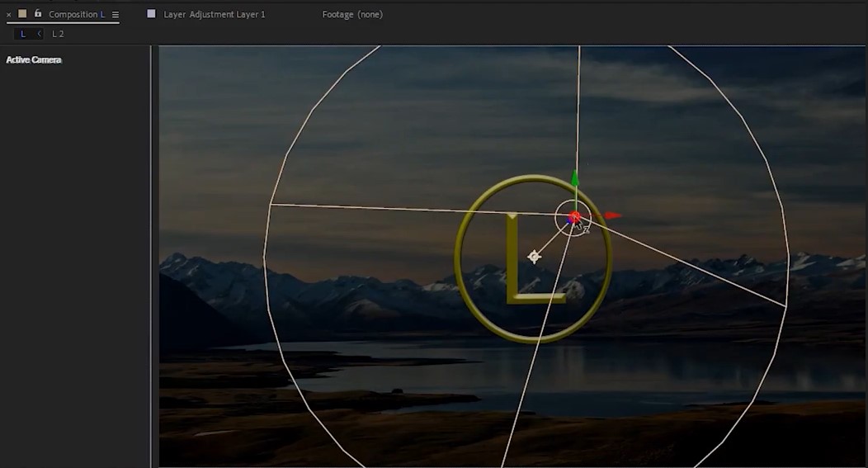Select the light's point of interest crosshair
This screenshot has width=868, height=468.
tap(534, 257)
